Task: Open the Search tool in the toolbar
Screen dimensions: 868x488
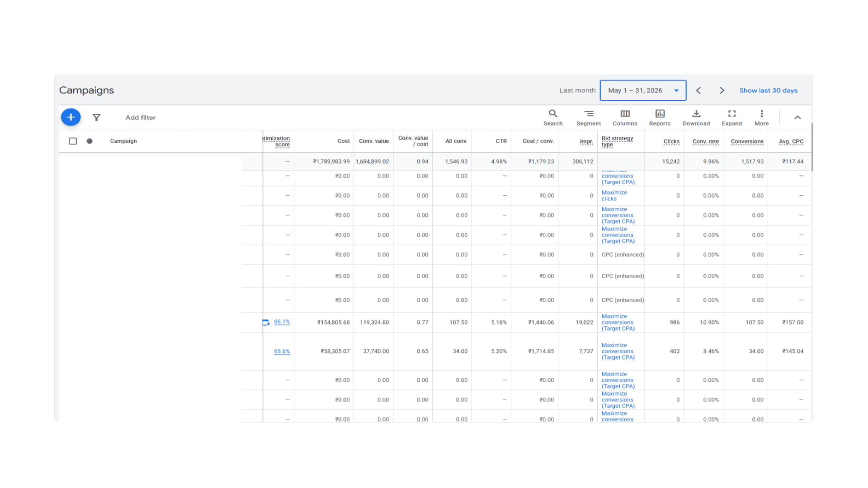Action: point(553,117)
